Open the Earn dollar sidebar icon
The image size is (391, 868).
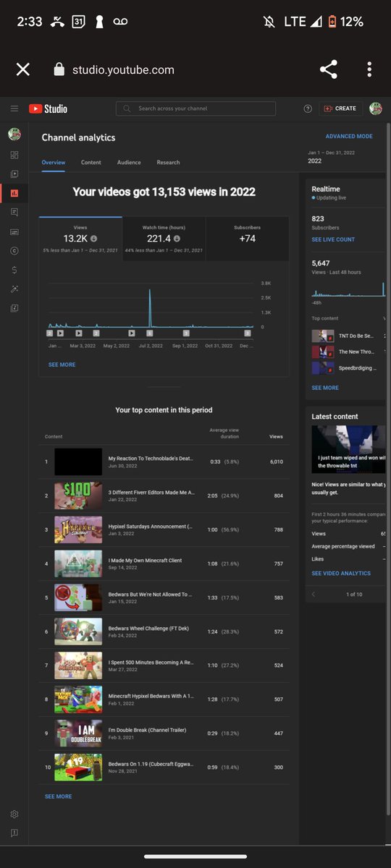[14, 270]
